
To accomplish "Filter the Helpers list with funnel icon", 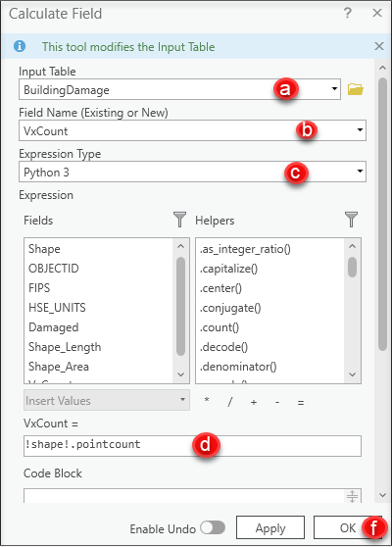I will (x=351, y=220).
